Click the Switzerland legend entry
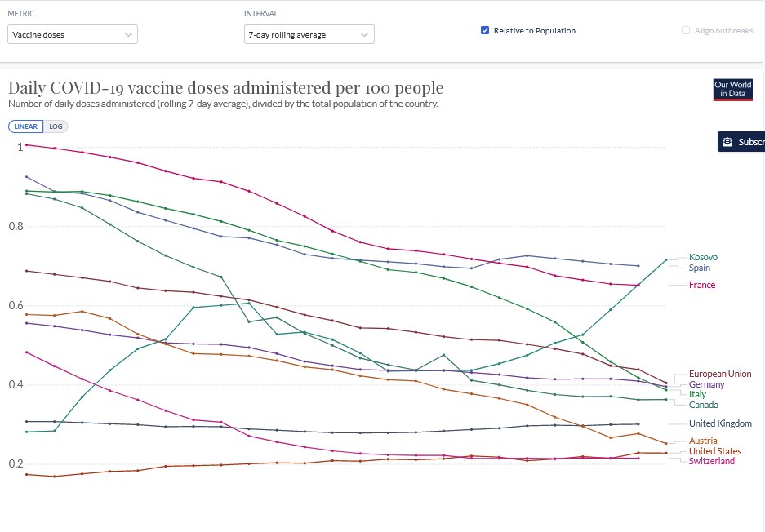765x532 pixels. (x=711, y=461)
